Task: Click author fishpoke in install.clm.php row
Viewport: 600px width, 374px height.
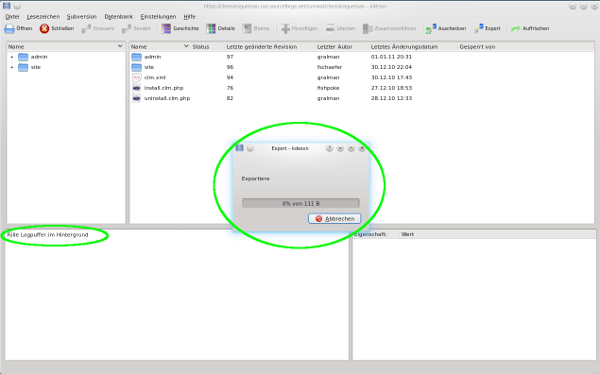Action: [328, 88]
